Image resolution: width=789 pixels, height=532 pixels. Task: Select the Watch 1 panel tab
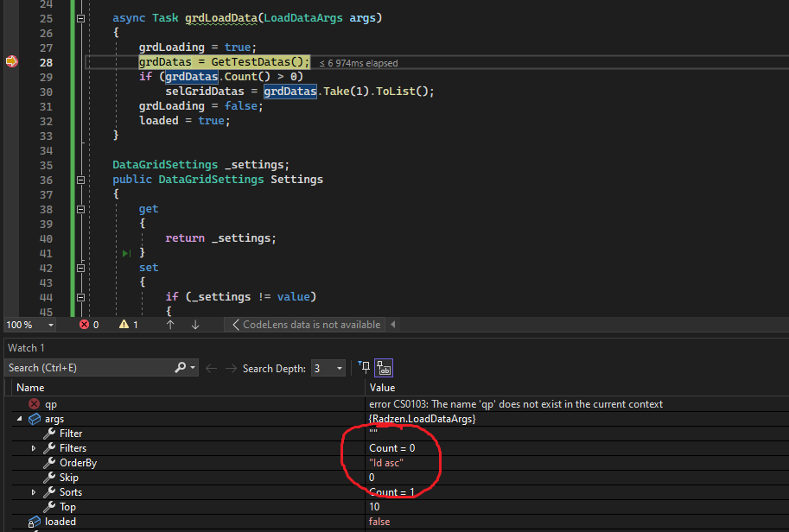tap(26, 348)
